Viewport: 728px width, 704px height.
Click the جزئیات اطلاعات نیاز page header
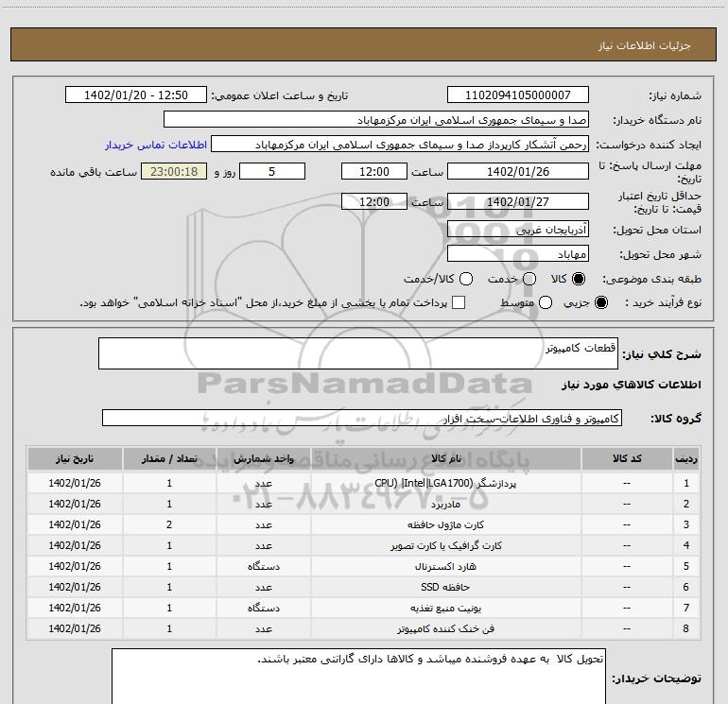pyautogui.click(x=645, y=45)
